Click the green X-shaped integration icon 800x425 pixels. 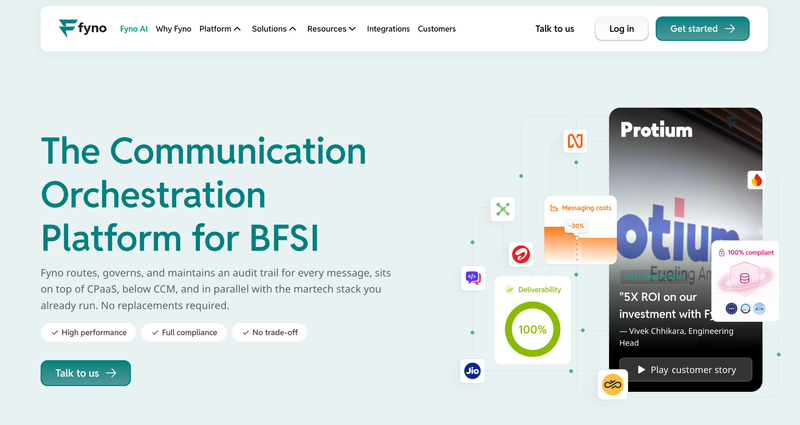click(x=503, y=209)
